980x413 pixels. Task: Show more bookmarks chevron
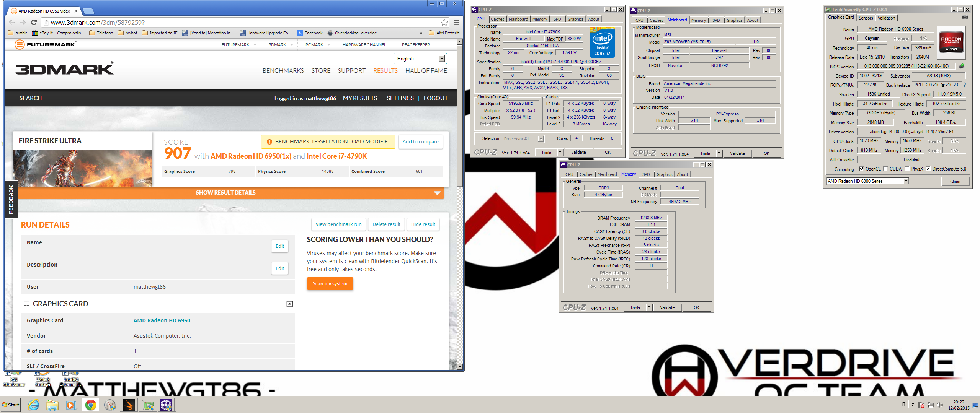421,33
